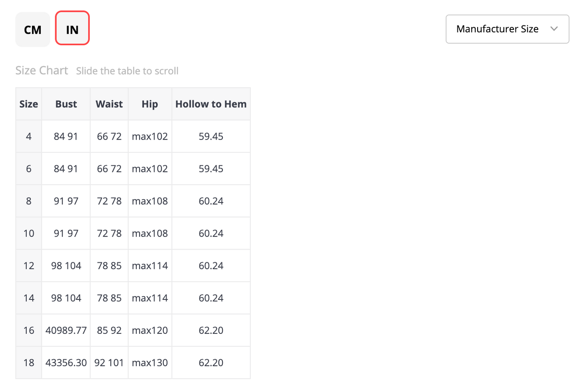Screen dimensions: 582x392
Task: Select size 8 row label
Action: 29,201
